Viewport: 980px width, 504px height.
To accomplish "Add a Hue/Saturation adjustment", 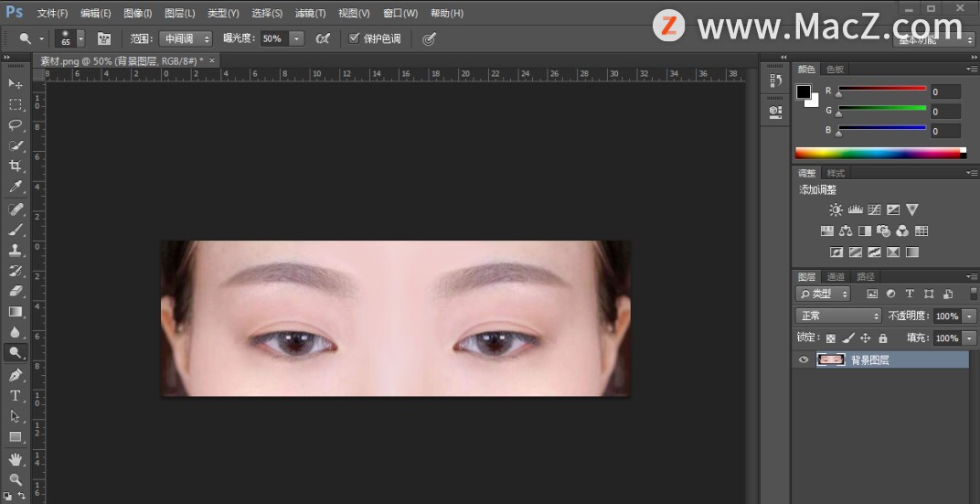I will pyautogui.click(x=826, y=231).
